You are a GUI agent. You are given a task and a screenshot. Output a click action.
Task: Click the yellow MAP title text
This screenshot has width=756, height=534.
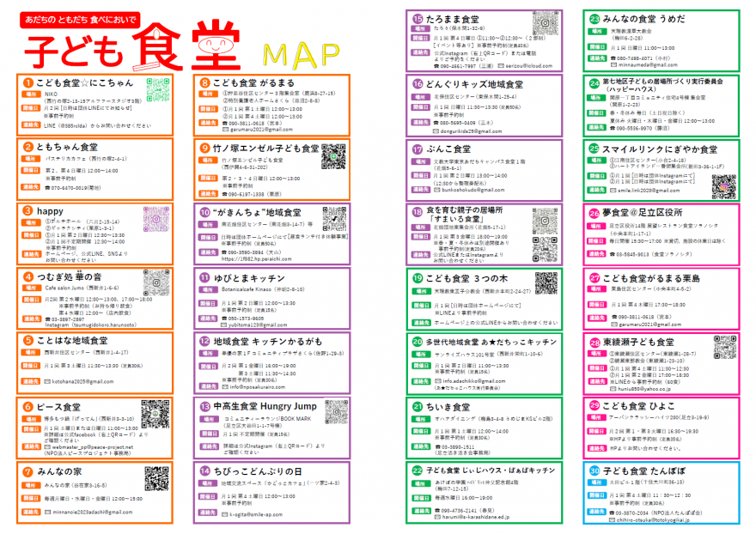(x=302, y=55)
